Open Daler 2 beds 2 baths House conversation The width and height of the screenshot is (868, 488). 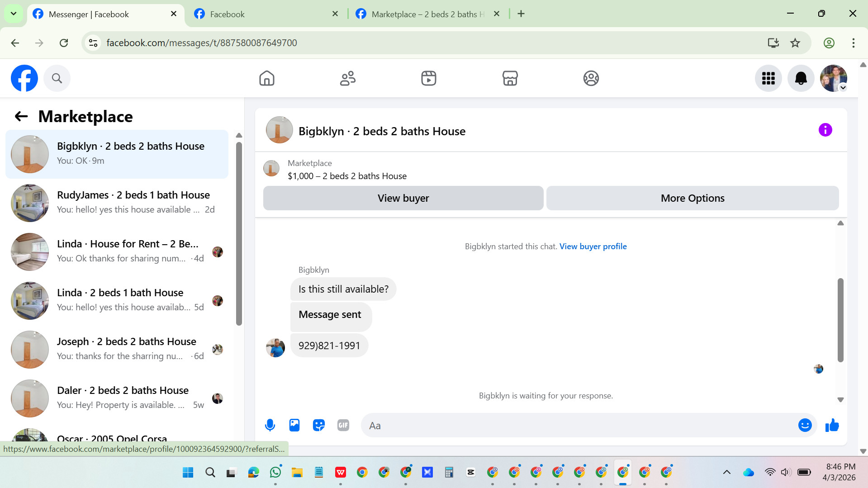coord(117,398)
